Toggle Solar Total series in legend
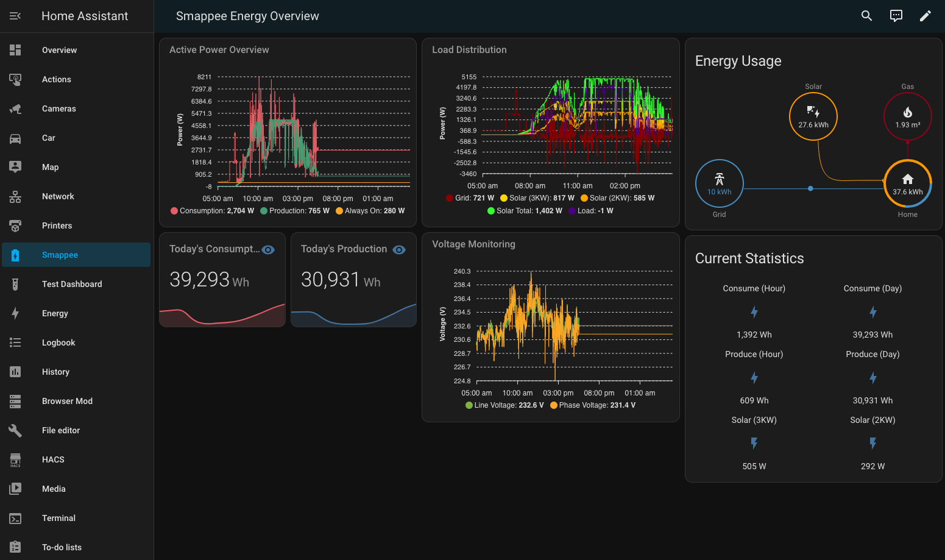This screenshot has height=560, width=945. (x=525, y=211)
